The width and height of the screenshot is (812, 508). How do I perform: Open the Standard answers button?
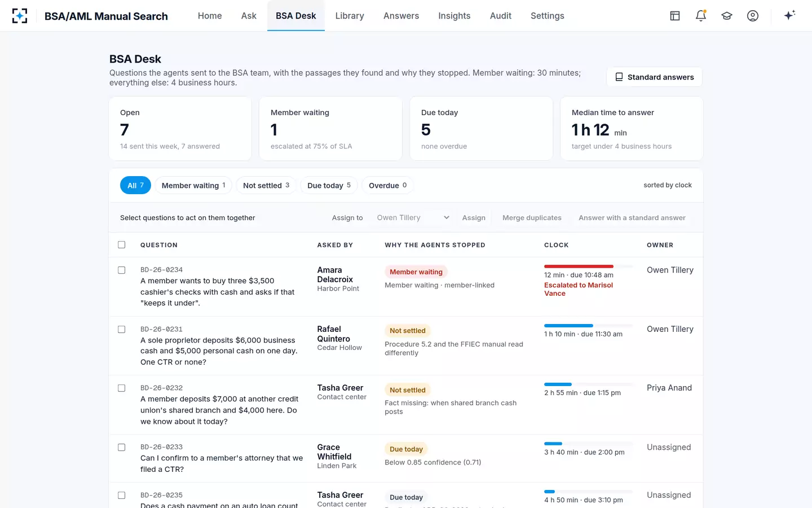[x=654, y=77]
